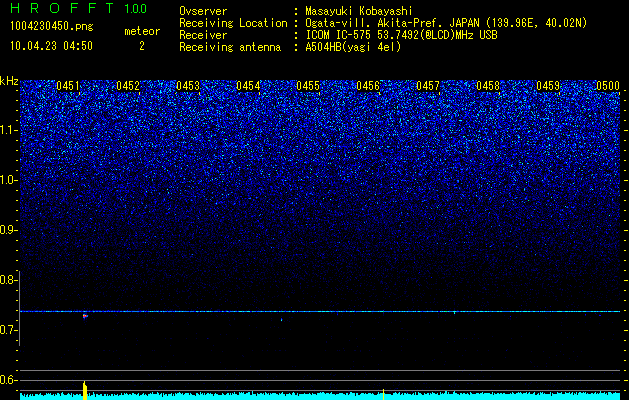Viewport: 629px width, 400px height.
Task: Click the 0.8 frequency axis label
Action: click(8, 280)
